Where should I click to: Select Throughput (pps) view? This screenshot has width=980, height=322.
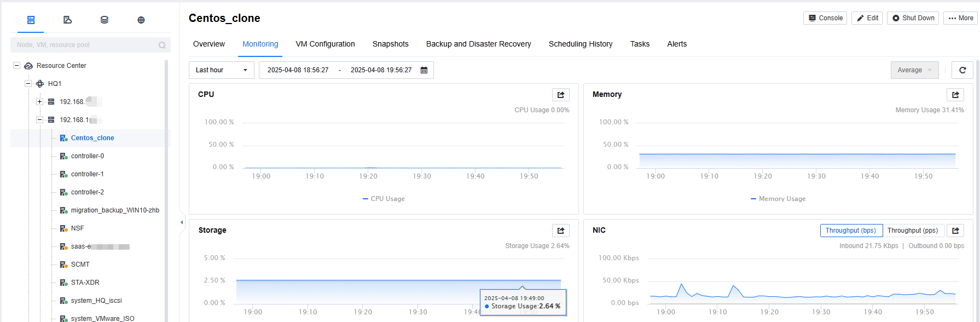tap(913, 231)
